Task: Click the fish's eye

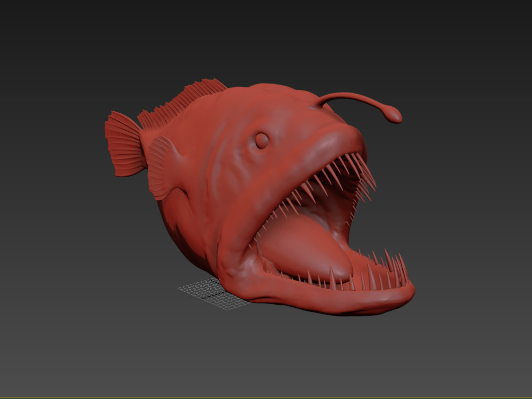Action: point(261,141)
